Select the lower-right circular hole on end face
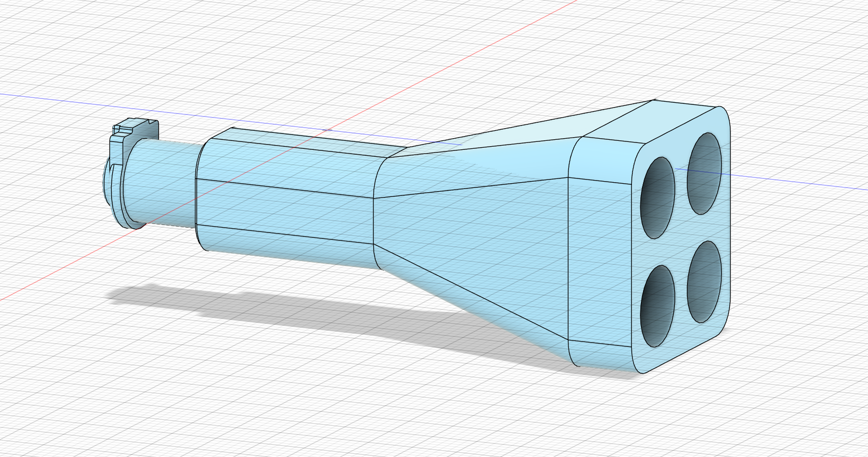 click(704, 282)
